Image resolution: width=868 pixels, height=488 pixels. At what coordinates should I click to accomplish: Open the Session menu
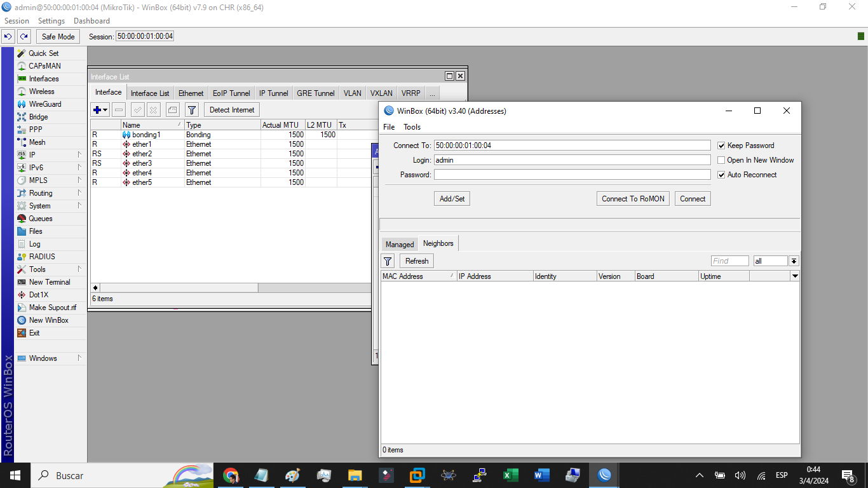(x=17, y=21)
